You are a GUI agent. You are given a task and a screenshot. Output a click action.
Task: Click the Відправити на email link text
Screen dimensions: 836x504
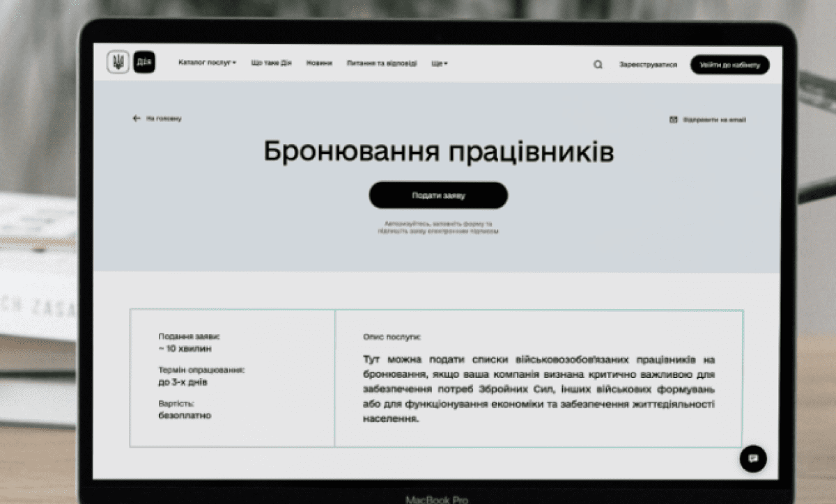click(714, 120)
